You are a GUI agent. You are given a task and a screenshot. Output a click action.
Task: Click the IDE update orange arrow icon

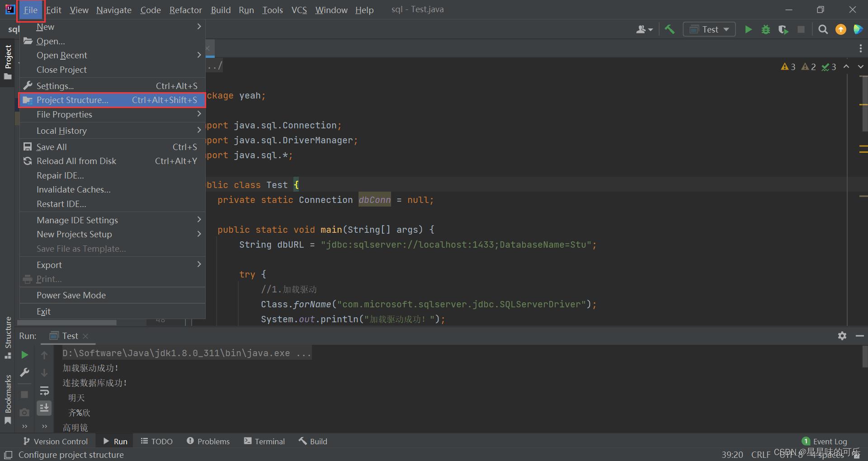click(x=840, y=30)
